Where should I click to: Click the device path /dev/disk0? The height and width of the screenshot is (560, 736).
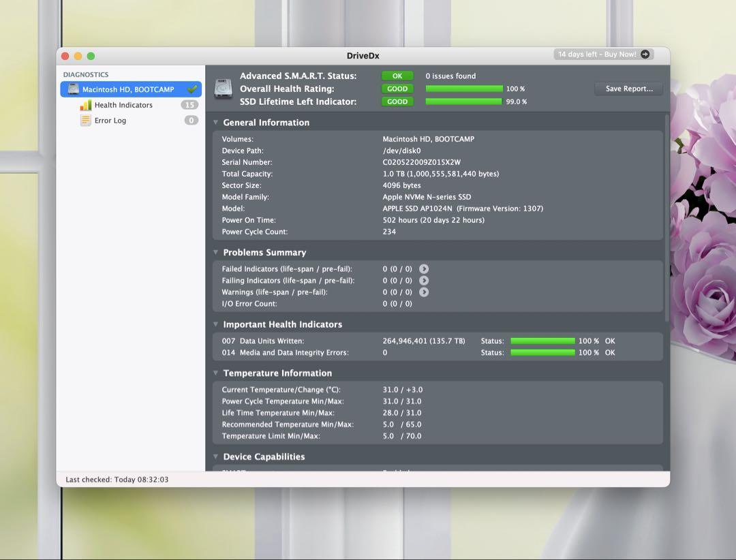click(402, 151)
